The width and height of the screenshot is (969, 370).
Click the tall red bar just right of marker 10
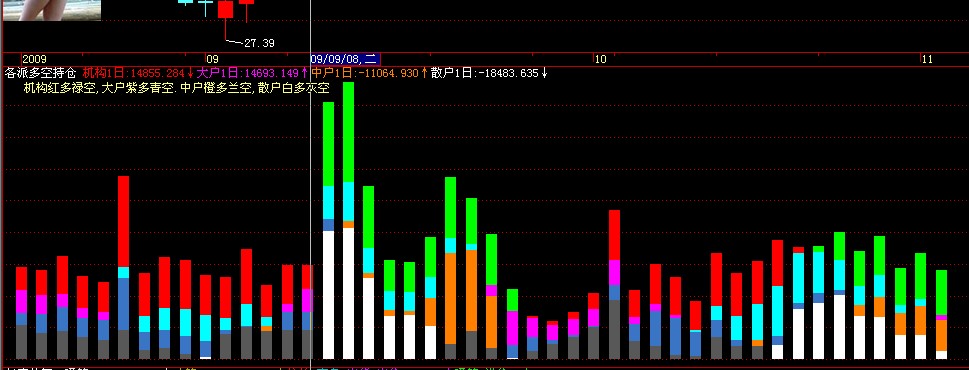point(614,285)
